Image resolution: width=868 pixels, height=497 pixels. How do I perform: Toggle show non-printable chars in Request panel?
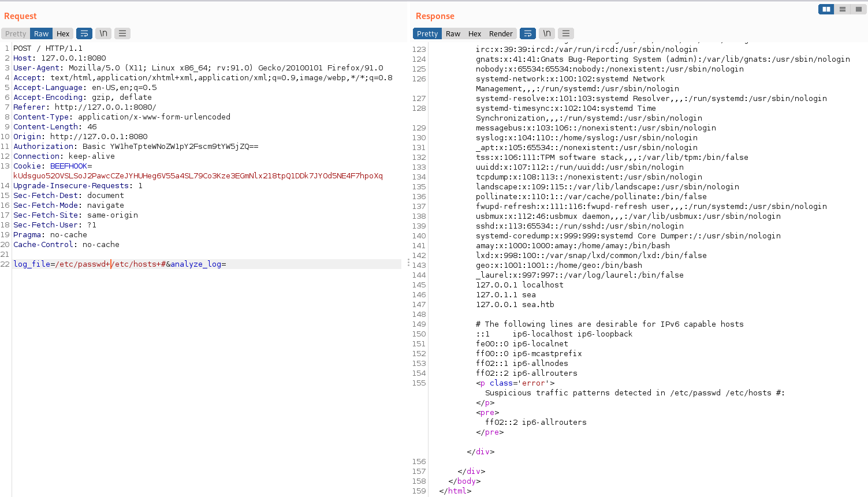[x=103, y=33]
